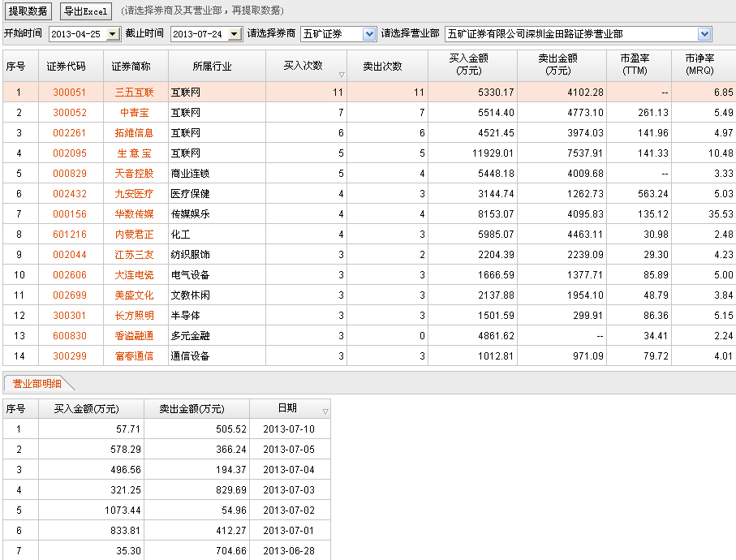Open stock code 300051 link
This screenshot has height=560, width=736.
[x=69, y=93]
